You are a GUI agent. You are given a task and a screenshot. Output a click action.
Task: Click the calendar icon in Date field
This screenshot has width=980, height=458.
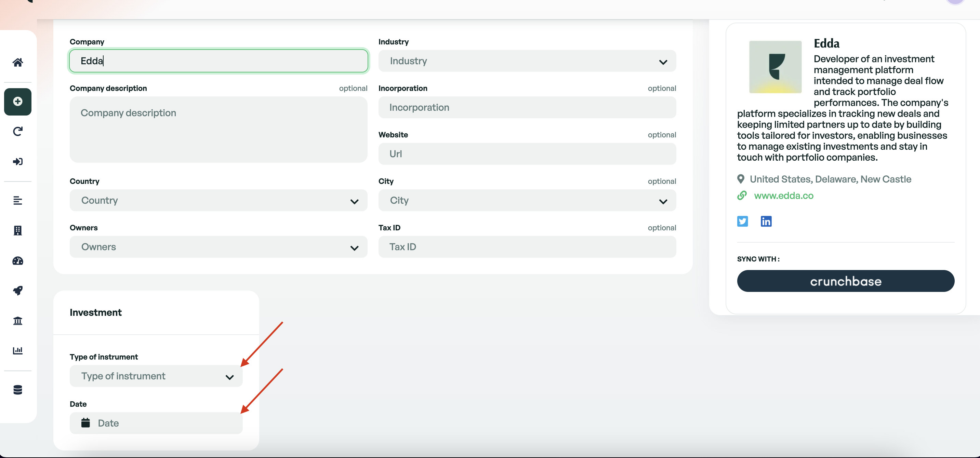(85, 422)
